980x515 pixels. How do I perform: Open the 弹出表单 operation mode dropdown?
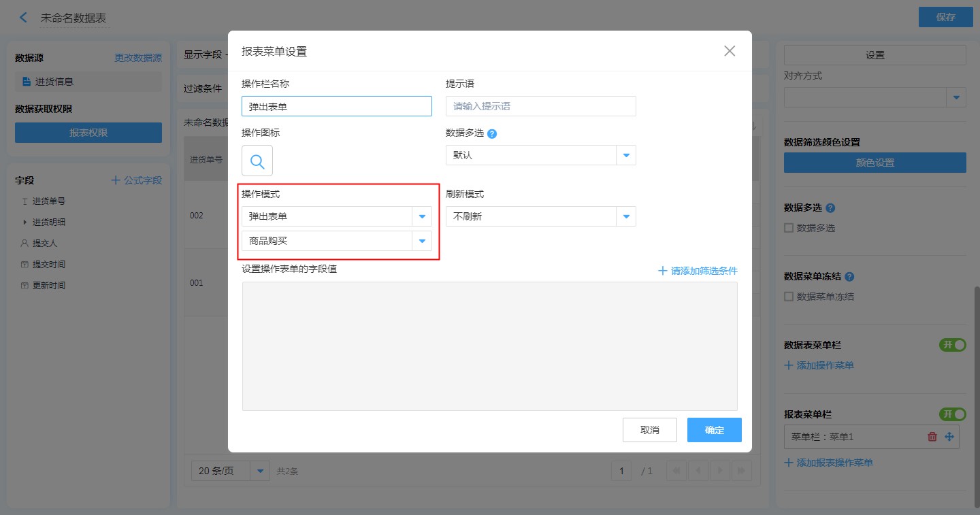click(422, 216)
